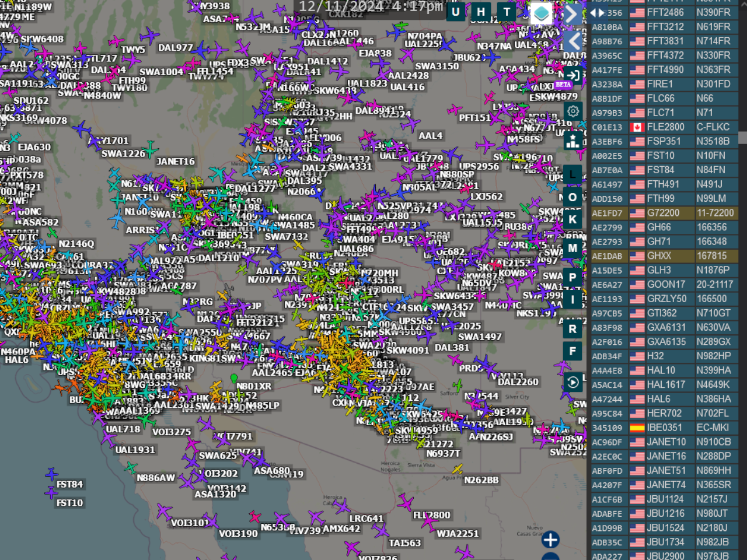This screenshot has height=560, width=747.
Task: Select the GOON17 aircraft row
Action: point(664,285)
